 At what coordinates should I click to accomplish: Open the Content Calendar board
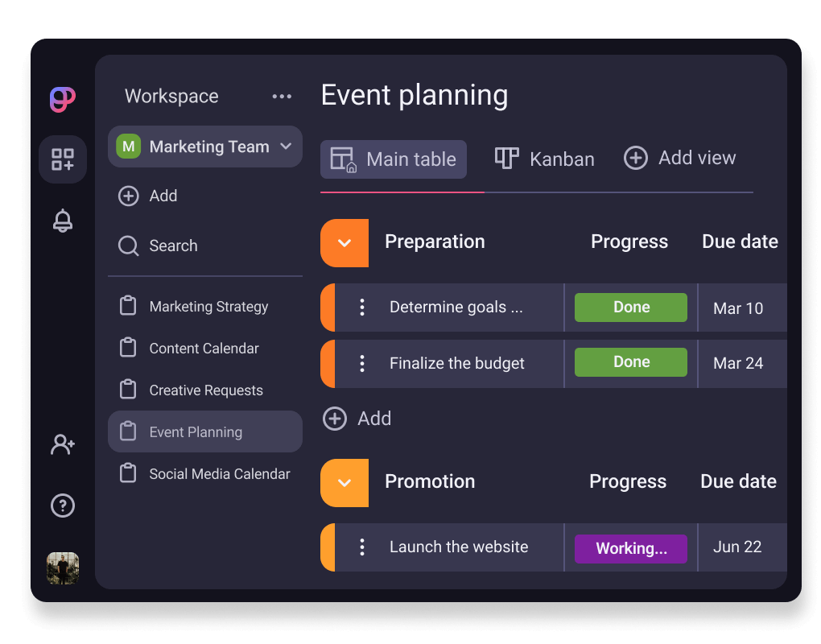(204, 349)
